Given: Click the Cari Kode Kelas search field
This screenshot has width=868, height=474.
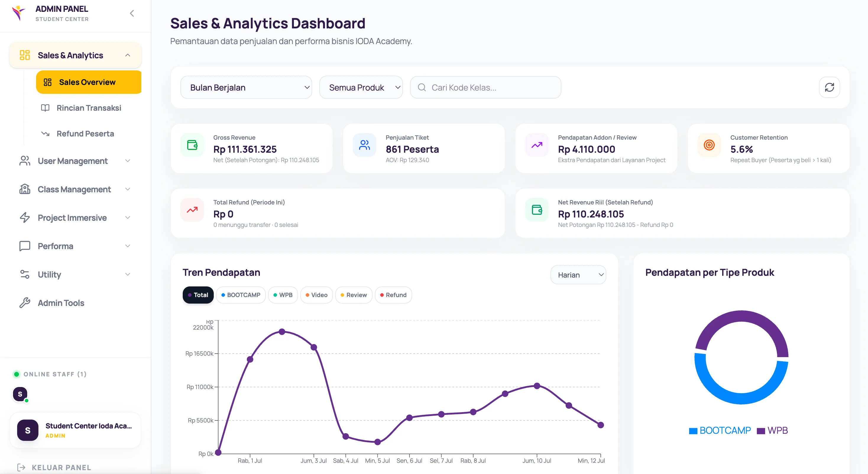Looking at the screenshot, I should click(x=485, y=88).
